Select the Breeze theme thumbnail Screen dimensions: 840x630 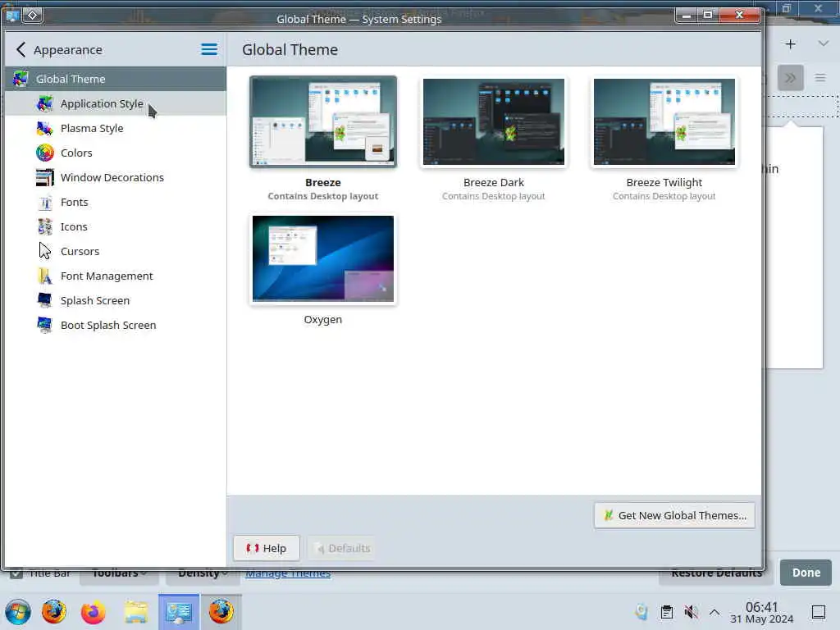point(323,121)
